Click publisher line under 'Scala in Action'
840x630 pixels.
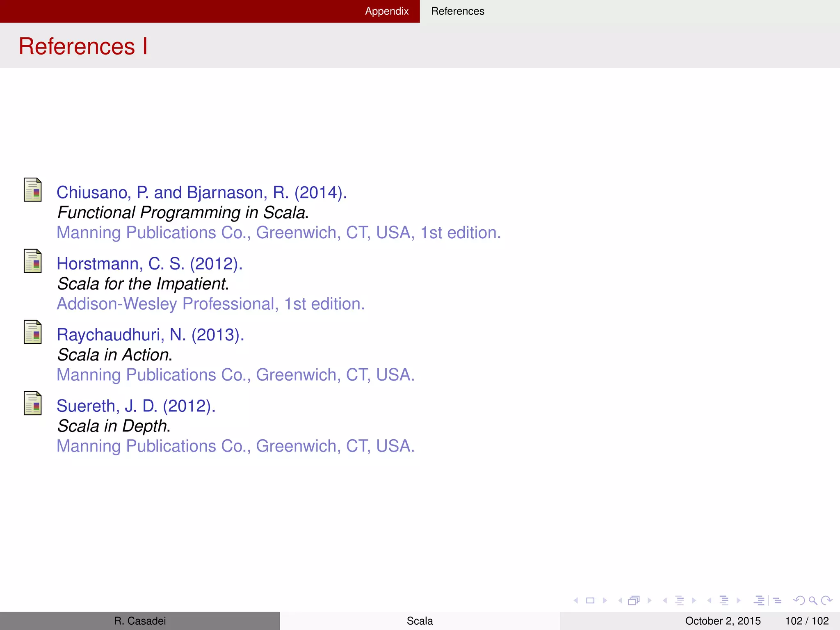236,375
